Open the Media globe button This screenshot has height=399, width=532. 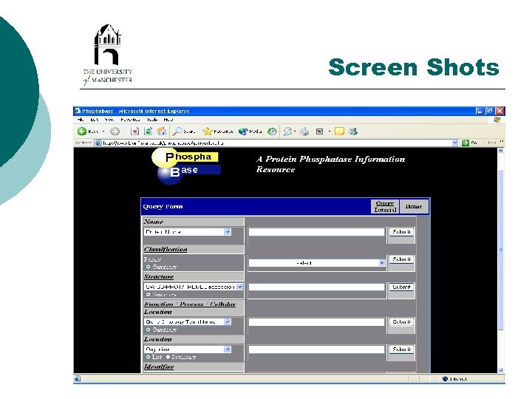pyautogui.click(x=250, y=132)
